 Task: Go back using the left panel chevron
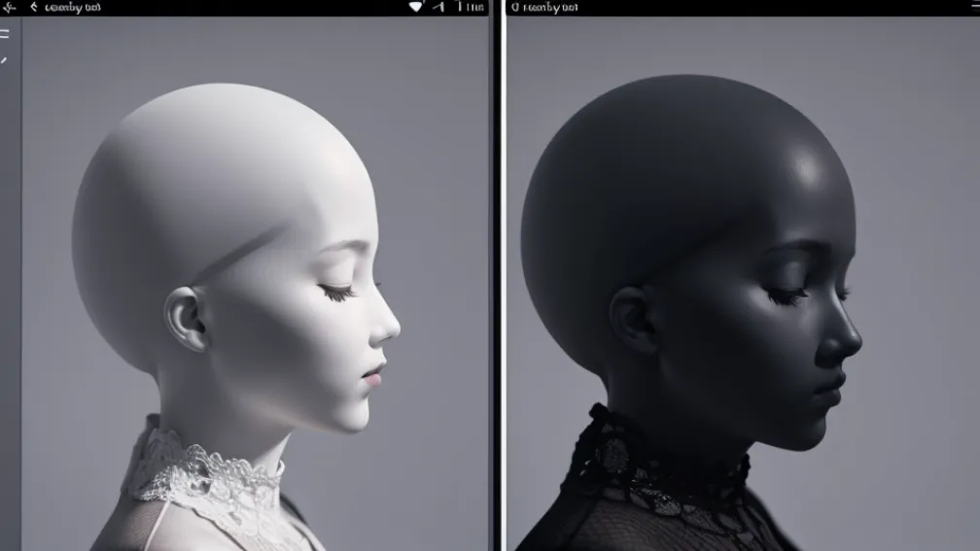(x=32, y=8)
